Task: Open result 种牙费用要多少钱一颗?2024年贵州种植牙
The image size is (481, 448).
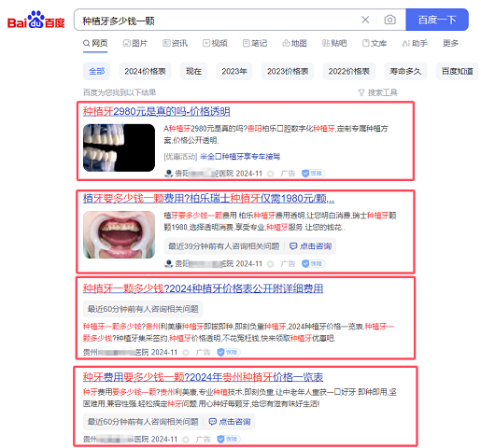Action: (x=203, y=377)
